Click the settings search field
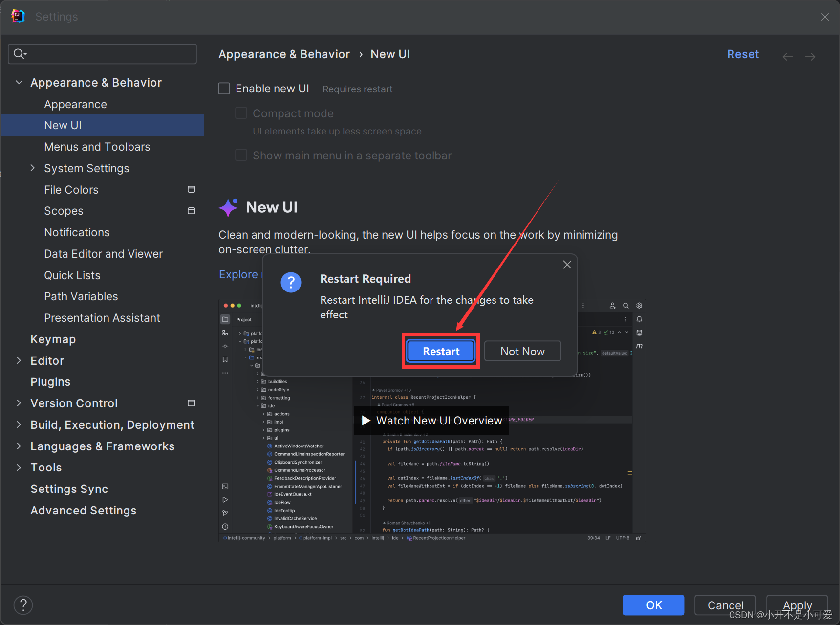Viewport: 840px width, 625px height. click(102, 54)
